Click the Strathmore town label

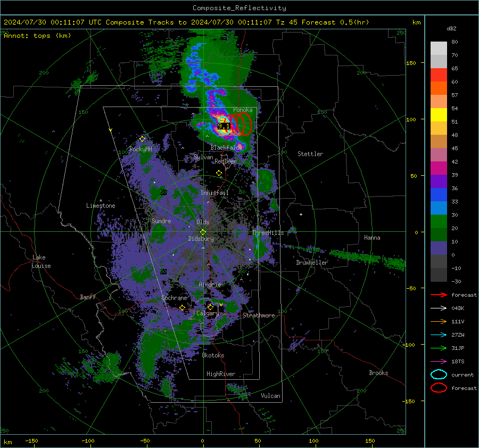click(x=259, y=315)
